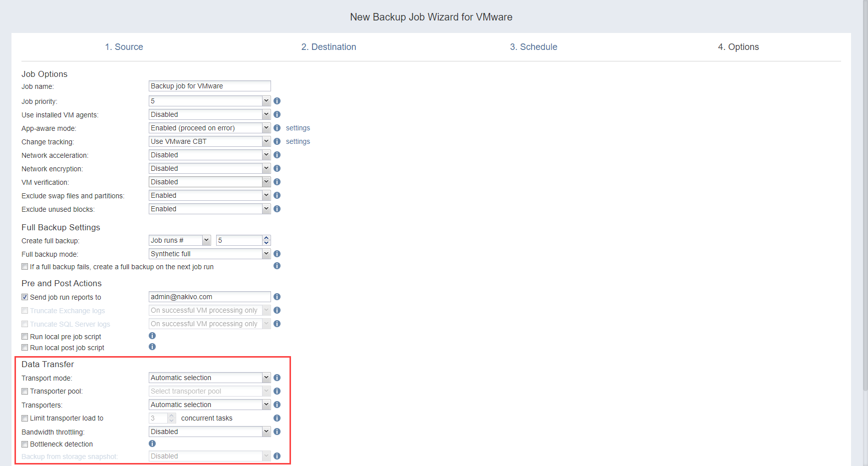Click info icon for Transporter pool
The height and width of the screenshot is (466, 868).
(277, 391)
